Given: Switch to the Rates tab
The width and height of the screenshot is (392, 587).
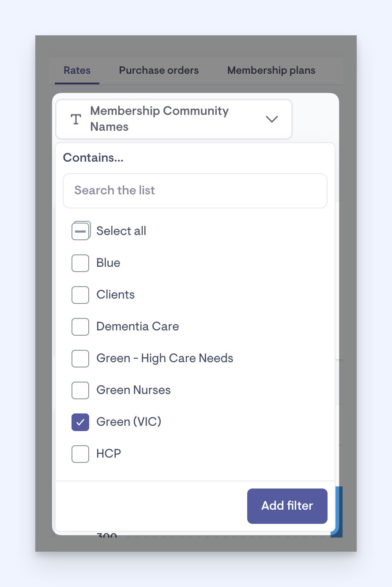Looking at the screenshot, I should 77,70.
